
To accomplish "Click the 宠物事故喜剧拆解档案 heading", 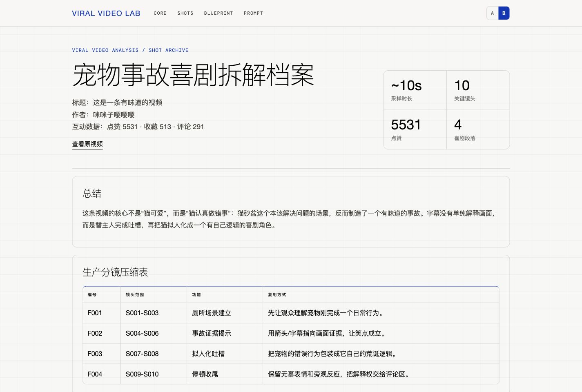I will [193, 75].
